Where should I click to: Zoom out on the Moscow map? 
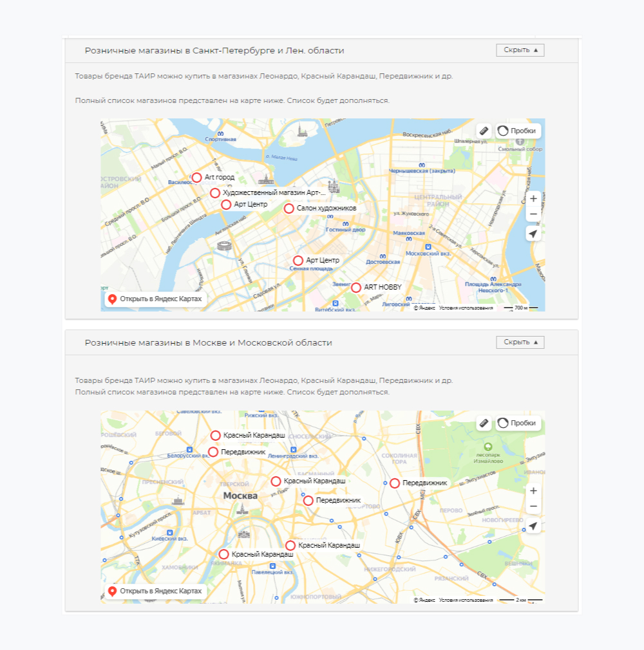coord(533,506)
